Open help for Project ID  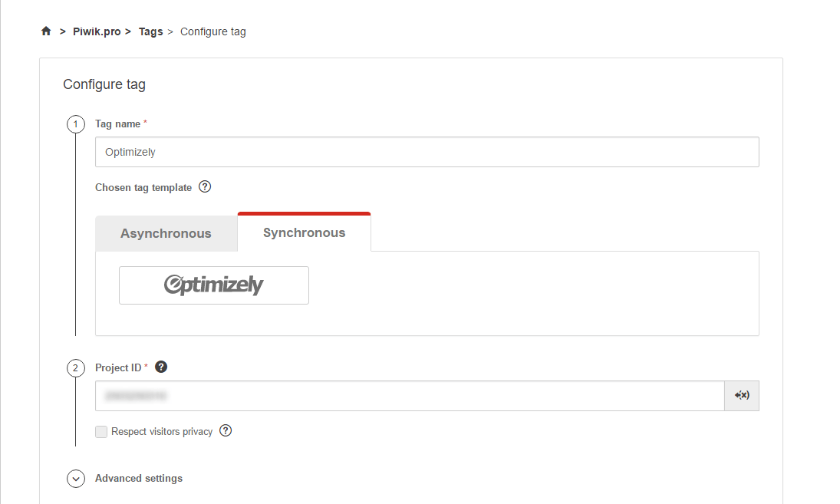pyautogui.click(x=160, y=367)
